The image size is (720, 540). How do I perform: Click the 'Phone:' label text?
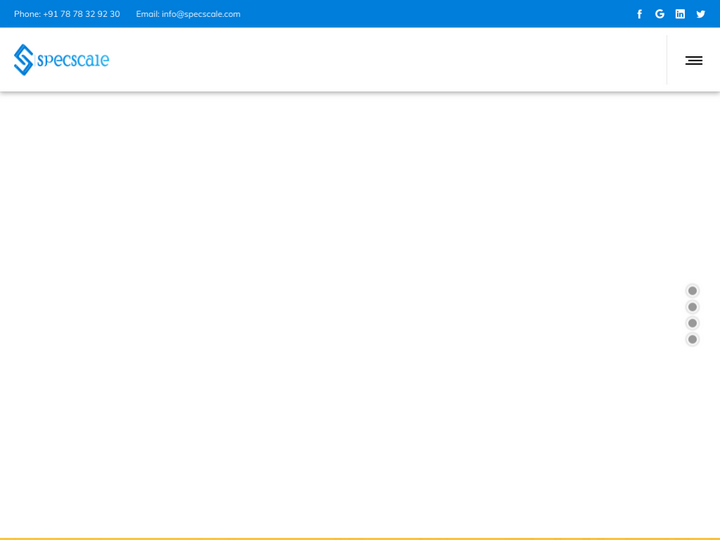point(27,14)
